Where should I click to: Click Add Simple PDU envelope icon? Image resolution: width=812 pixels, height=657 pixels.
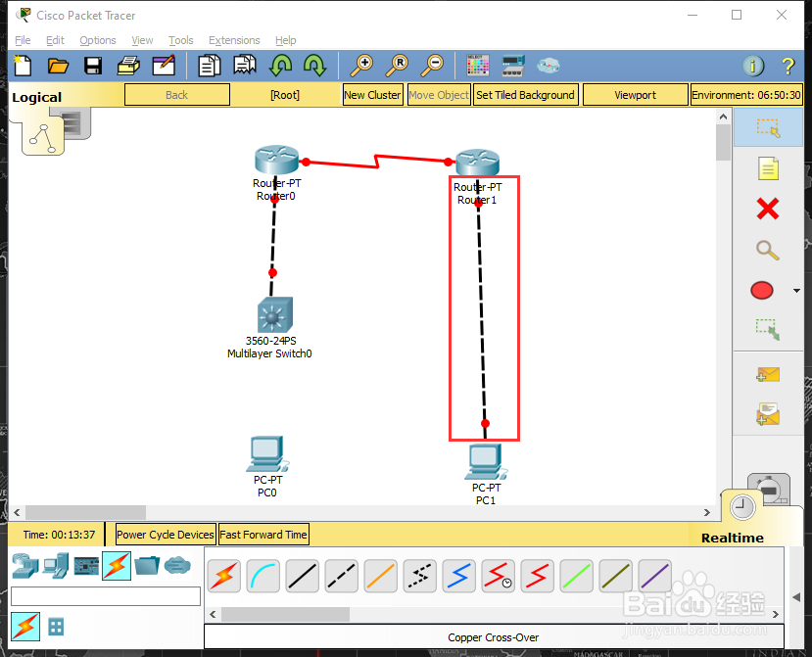click(x=768, y=374)
